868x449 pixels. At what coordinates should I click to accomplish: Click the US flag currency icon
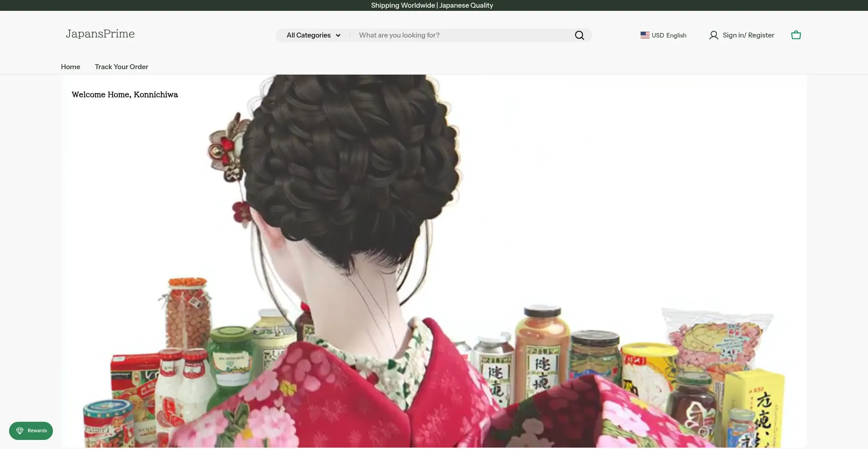pyautogui.click(x=645, y=35)
